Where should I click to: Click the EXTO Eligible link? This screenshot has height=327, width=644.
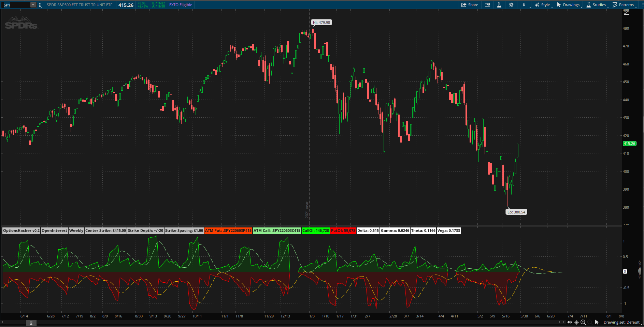(x=181, y=5)
